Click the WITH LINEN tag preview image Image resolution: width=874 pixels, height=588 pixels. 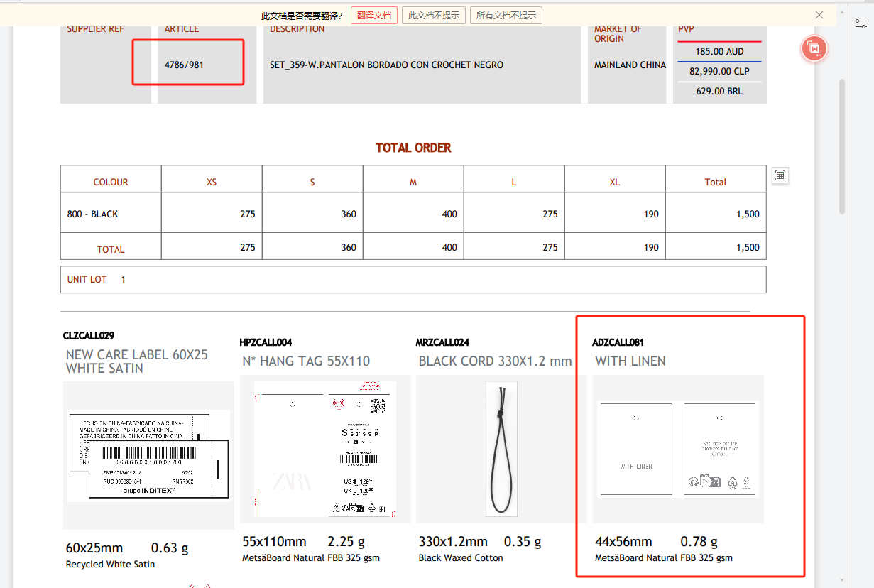pos(678,449)
